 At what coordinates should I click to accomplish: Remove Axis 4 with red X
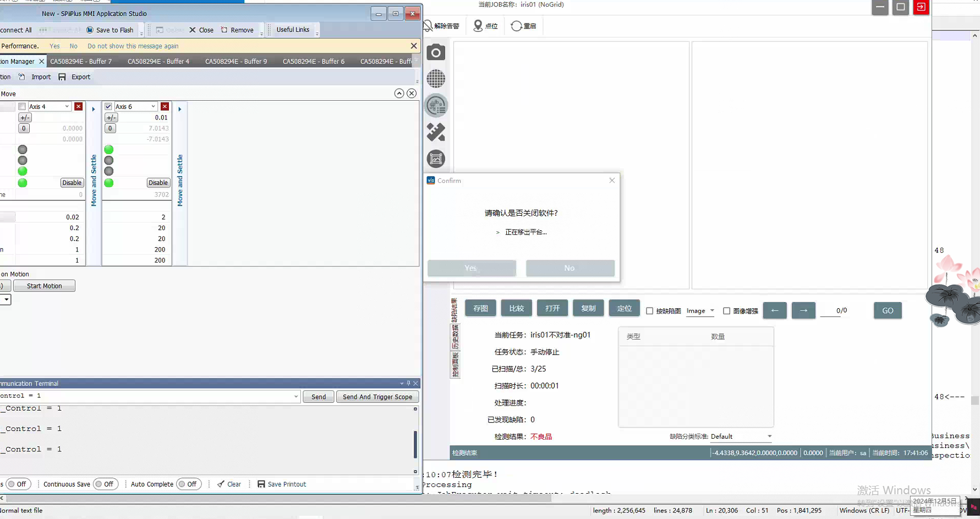click(78, 106)
